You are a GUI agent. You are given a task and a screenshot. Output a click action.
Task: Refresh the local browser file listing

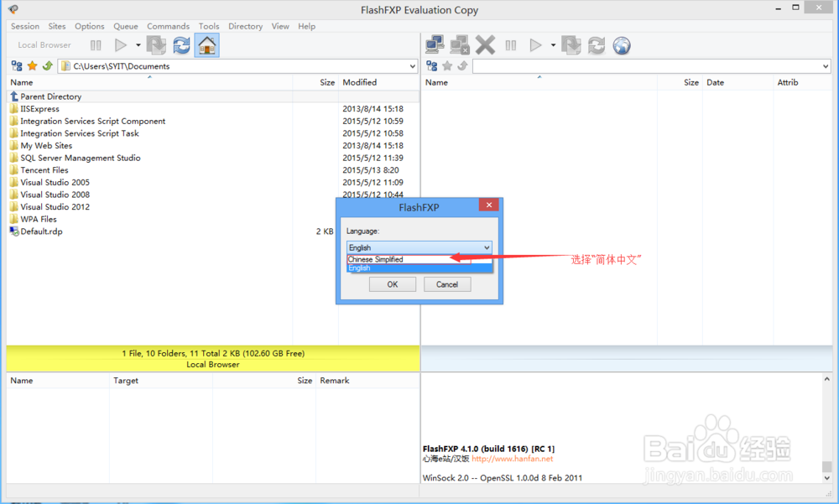coord(182,45)
